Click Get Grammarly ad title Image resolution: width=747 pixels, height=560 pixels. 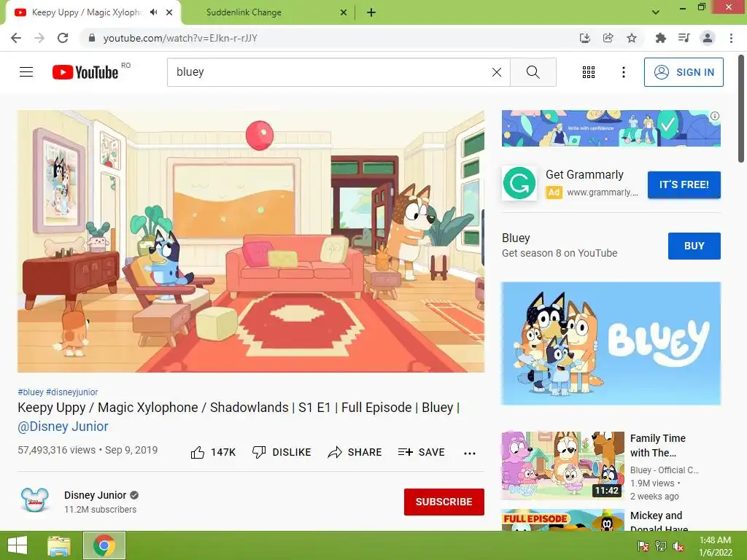(x=584, y=175)
